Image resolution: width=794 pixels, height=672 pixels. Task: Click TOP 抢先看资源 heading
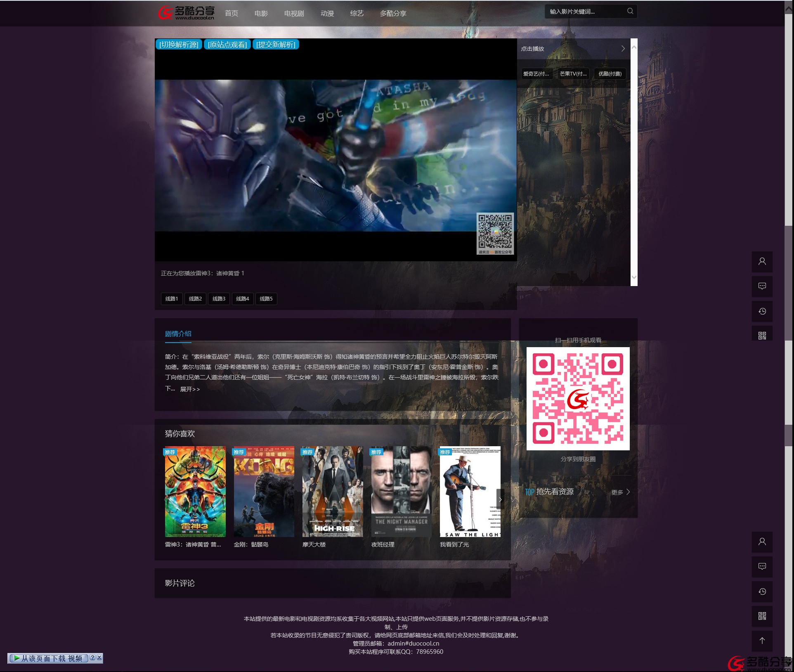549,492
